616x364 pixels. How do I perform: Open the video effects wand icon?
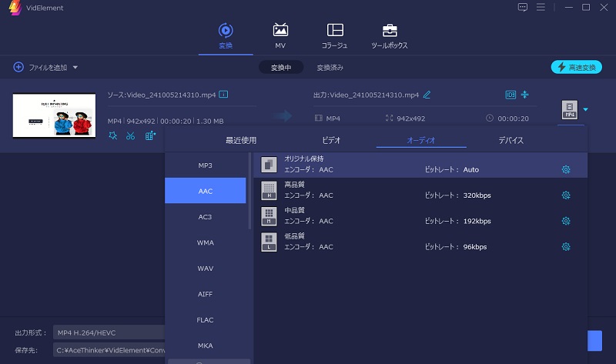[x=112, y=136]
